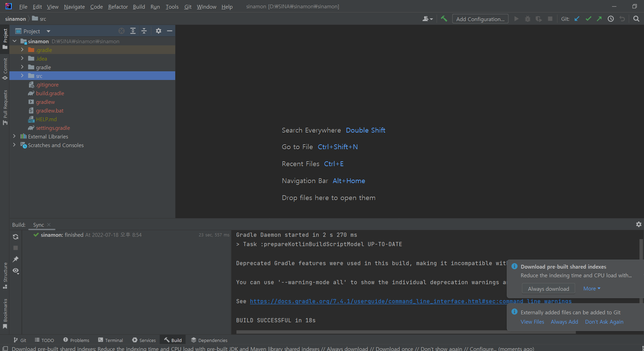Hide the Project panel with minus icon
The height and width of the screenshot is (351, 644).
tap(170, 31)
